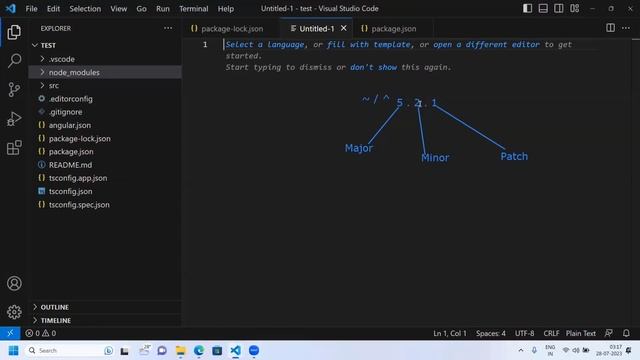640x360 pixels.
Task: Toggle the Primary Side Bar layout icon
Action: (527, 8)
